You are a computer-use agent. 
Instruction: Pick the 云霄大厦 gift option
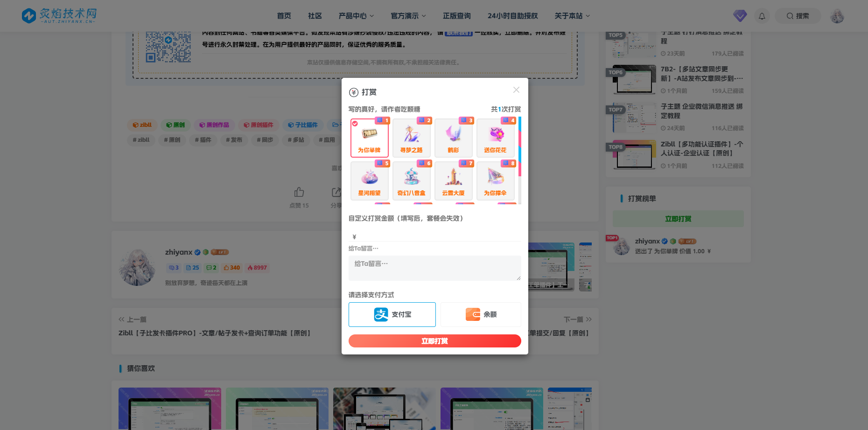[x=454, y=181]
